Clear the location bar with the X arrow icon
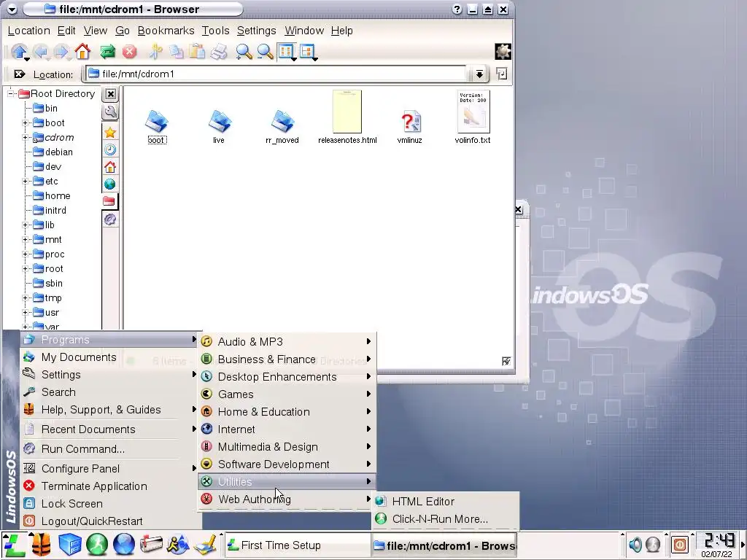Image resolution: width=747 pixels, height=560 pixels. (x=20, y=74)
